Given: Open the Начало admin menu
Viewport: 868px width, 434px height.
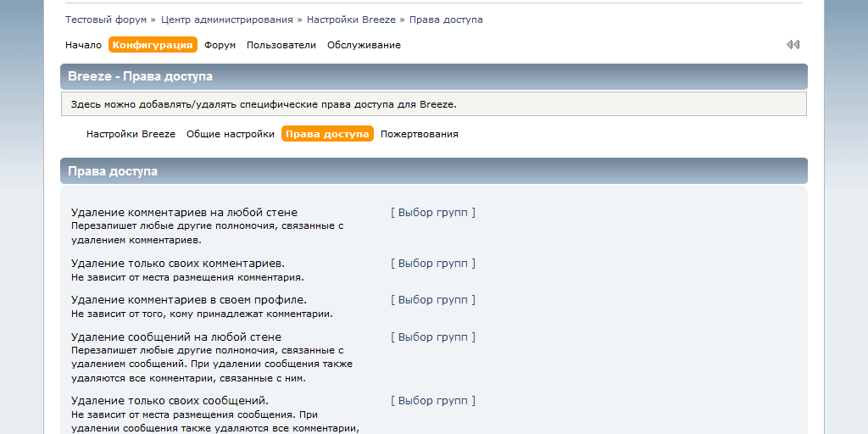Looking at the screenshot, I should [83, 45].
